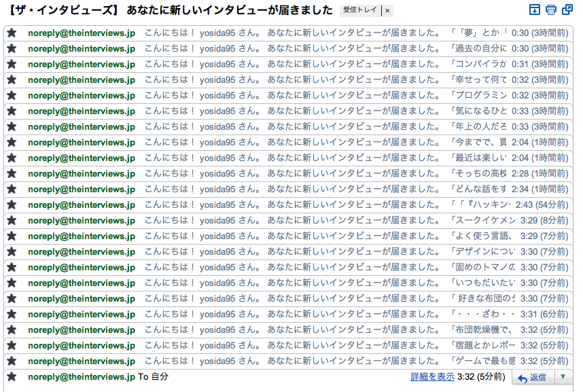The width and height of the screenshot is (583, 392).
Task: Click the 返信 reply button
Action: pyautogui.click(x=533, y=377)
